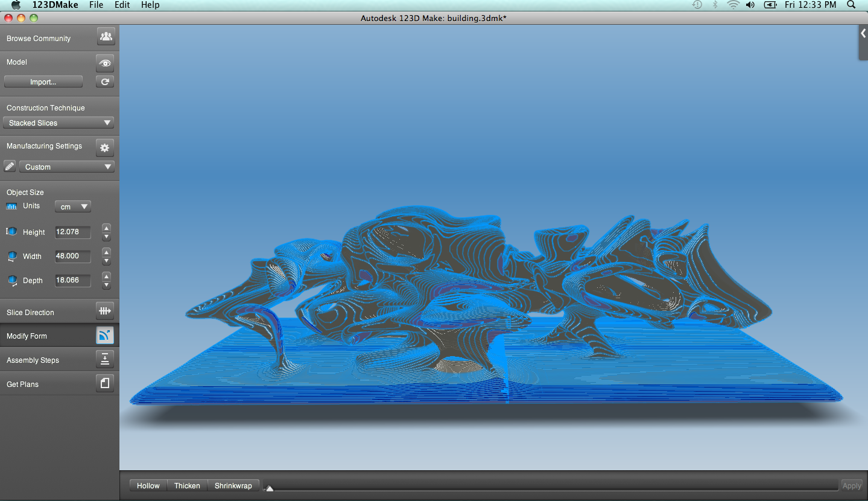Open Manufacturing Settings gear icon

105,147
